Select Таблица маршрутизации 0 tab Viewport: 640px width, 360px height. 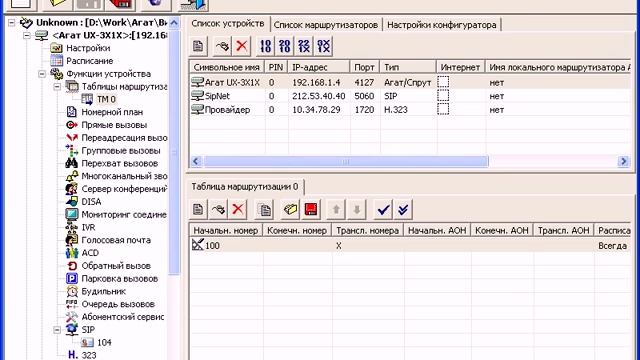coord(244,187)
